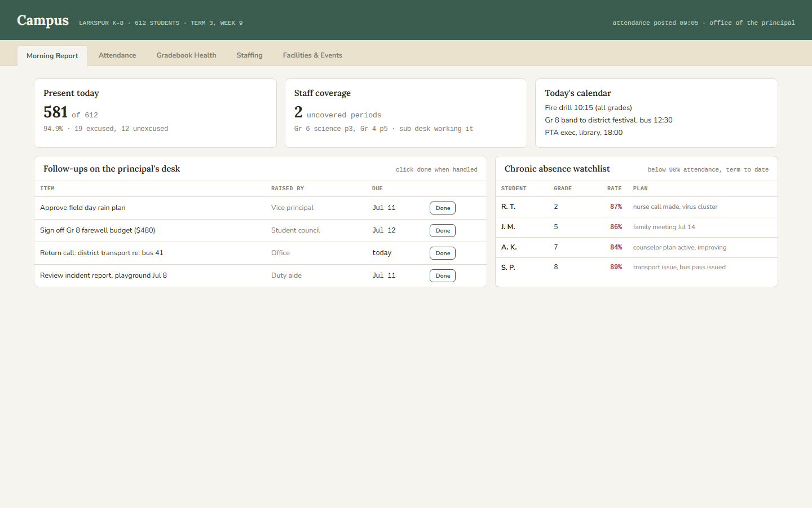The image size is (812, 508).
Task: Click Done for Gr 8 farewell budget
Action: pos(443,231)
